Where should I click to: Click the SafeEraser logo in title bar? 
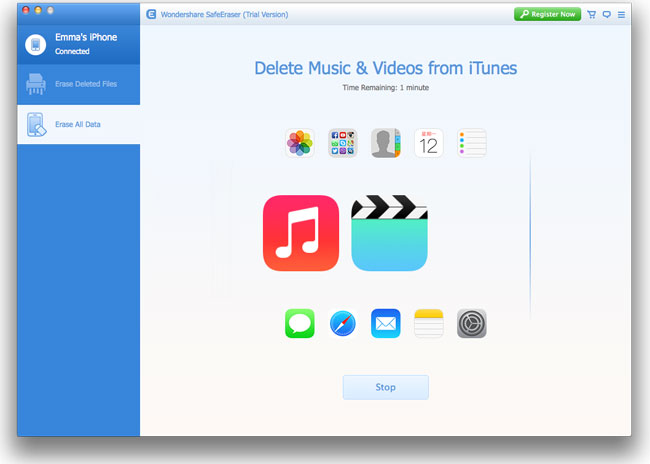pos(151,15)
